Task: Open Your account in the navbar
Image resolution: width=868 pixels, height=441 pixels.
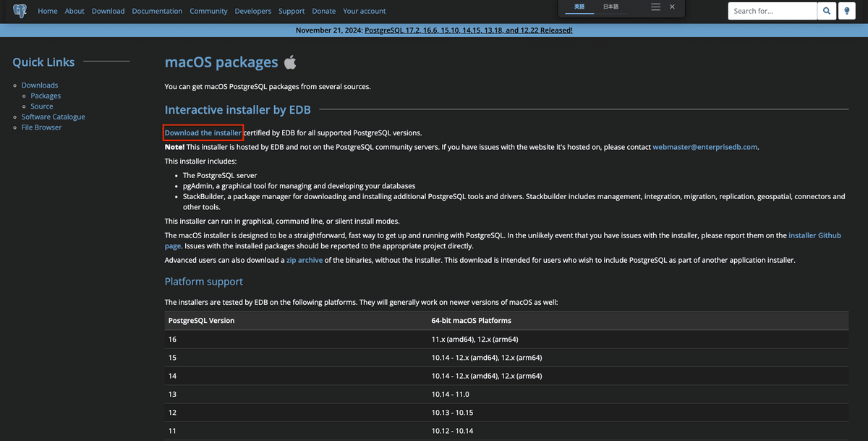Action: click(x=365, y=11)
